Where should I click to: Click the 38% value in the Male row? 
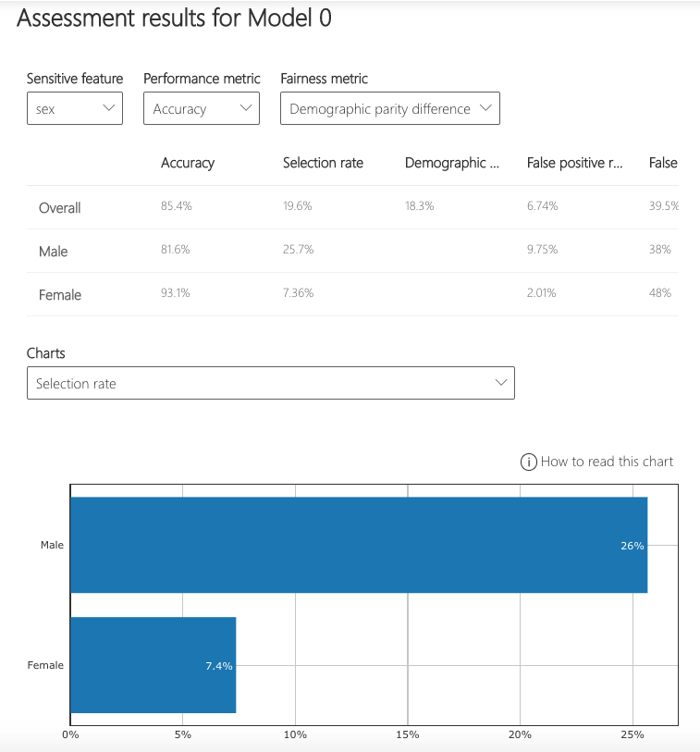tap(659, 249)
